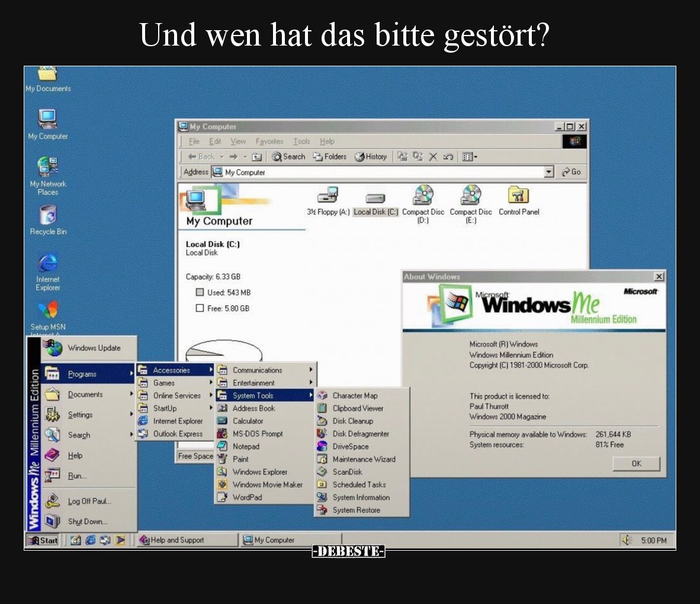Viewport: 700px width, 604px height.
Task: Expand Search in Start menu
Action: 88,435
